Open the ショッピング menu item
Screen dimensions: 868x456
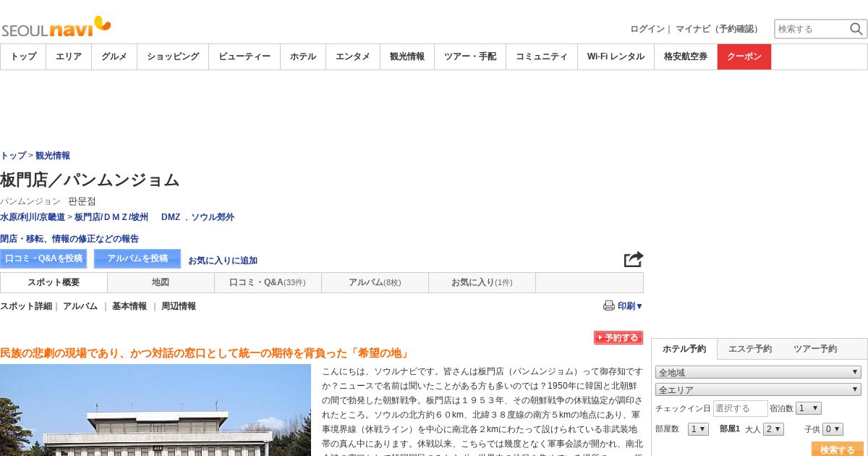[x=173, y=56]
